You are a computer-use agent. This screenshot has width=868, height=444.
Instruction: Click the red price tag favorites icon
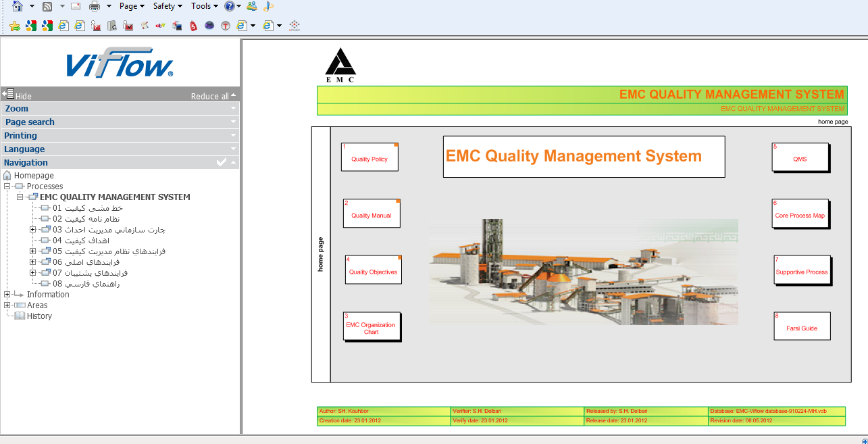click(x=193, y=26)
